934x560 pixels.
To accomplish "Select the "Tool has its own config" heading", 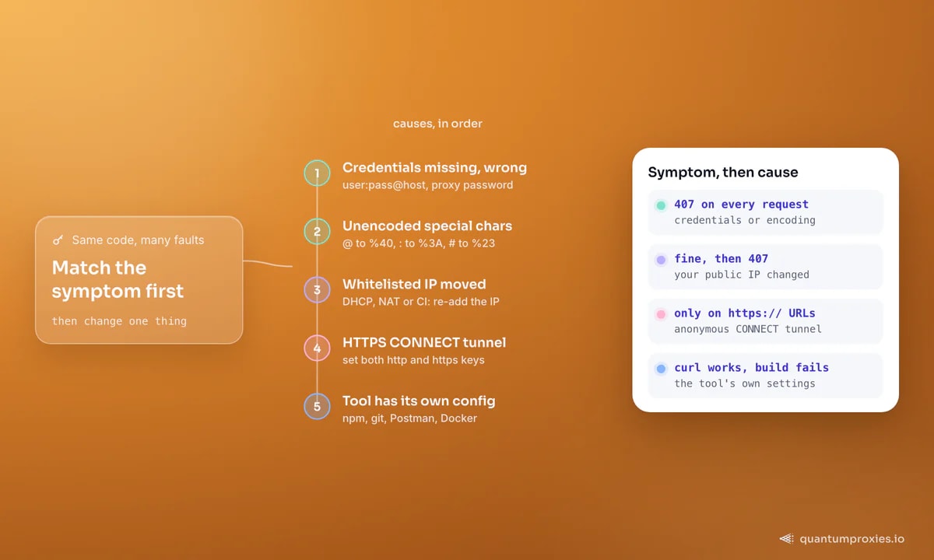I will 419,401.
